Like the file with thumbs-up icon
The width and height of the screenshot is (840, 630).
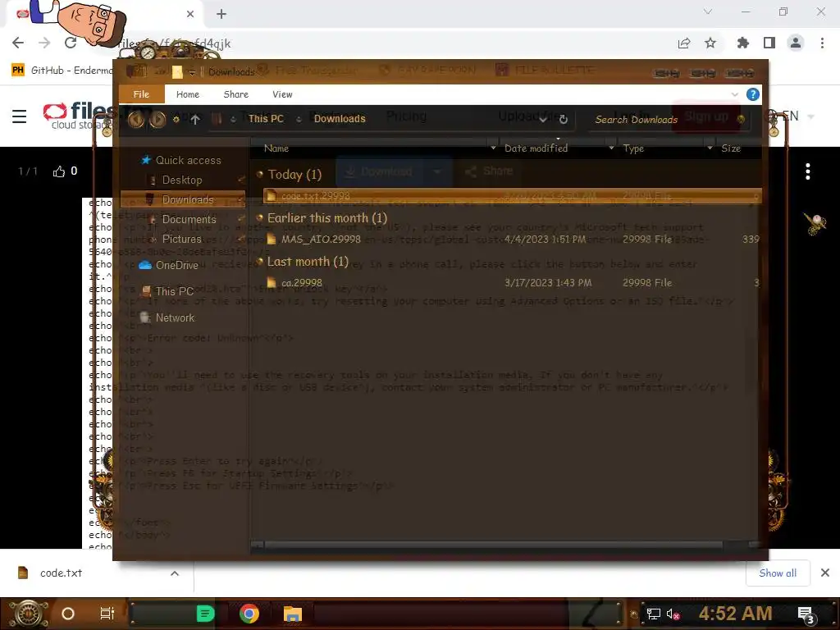point(59,171)
